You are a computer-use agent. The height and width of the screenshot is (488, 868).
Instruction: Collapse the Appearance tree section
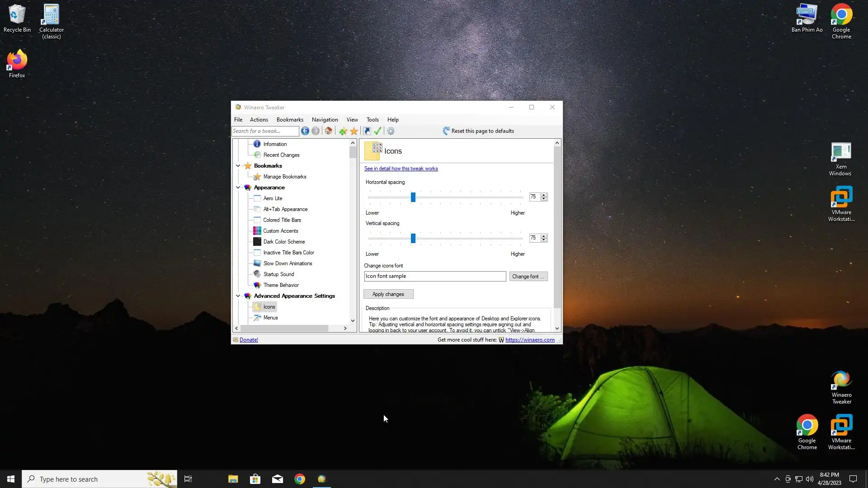(x=238, y=188)
